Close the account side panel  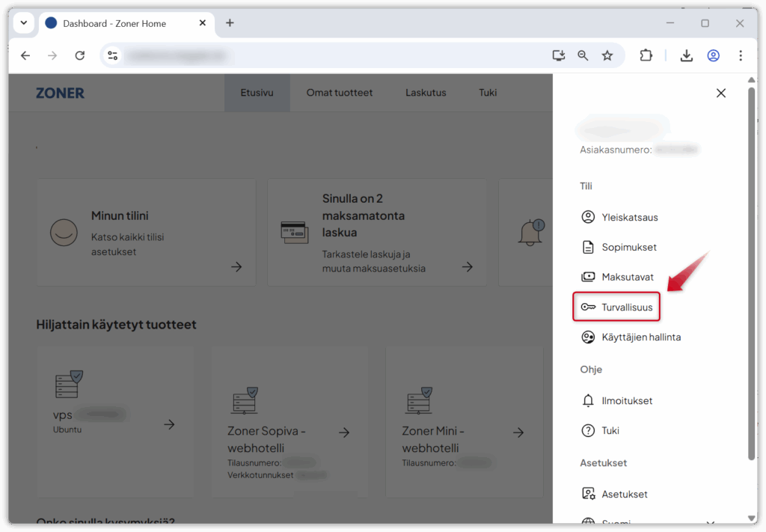720,93
